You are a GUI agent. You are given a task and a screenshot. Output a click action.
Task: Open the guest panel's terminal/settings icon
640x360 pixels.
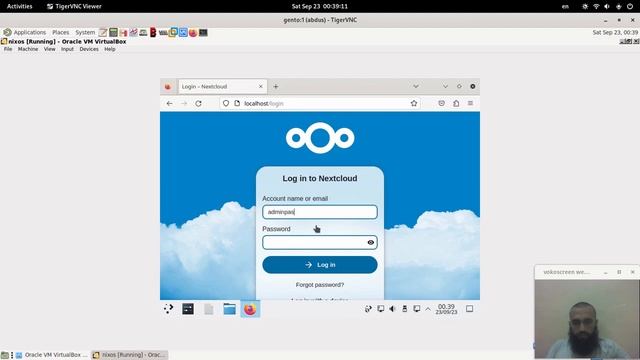pos(188,309)
